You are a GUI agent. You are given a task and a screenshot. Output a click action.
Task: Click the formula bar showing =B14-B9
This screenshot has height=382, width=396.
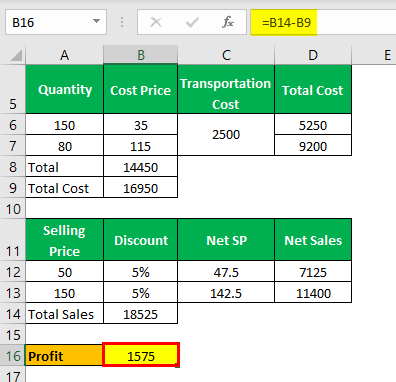pos(323,22)
